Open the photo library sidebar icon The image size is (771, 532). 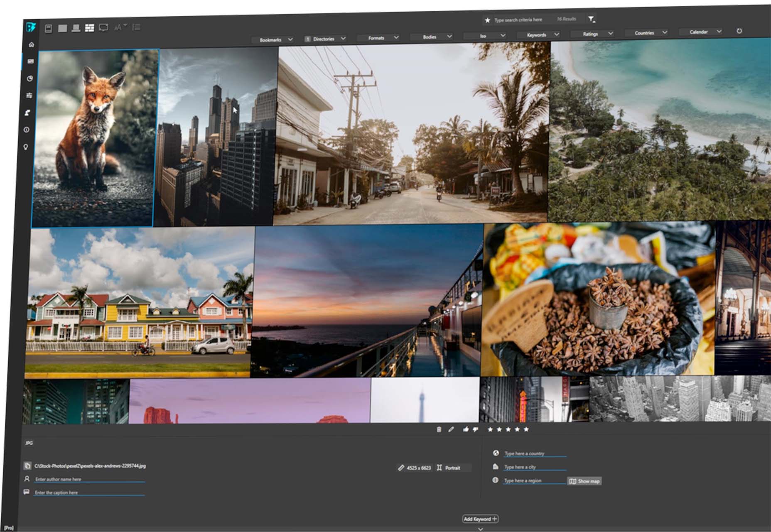click(x=30, y=61)
